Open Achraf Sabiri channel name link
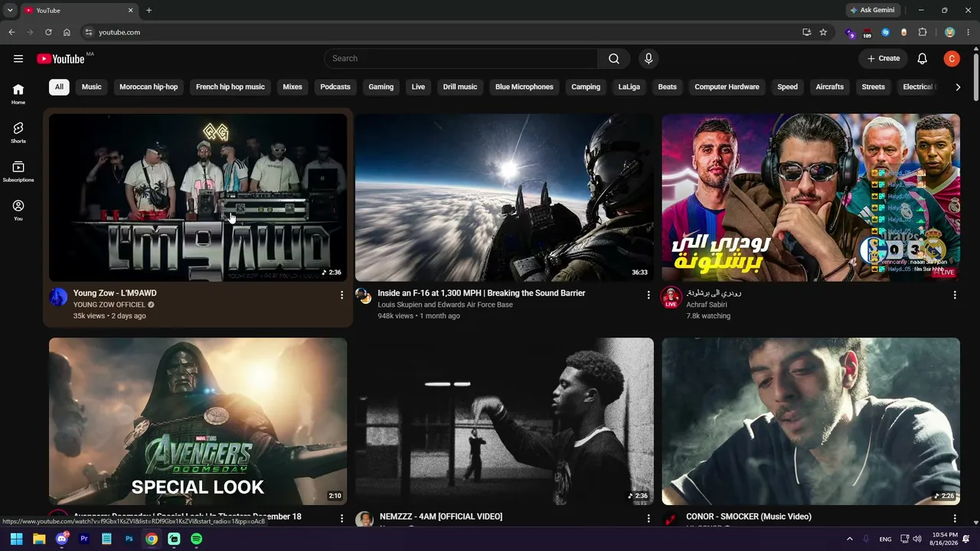Screen dimensions: 980x551 pos(707,305)
